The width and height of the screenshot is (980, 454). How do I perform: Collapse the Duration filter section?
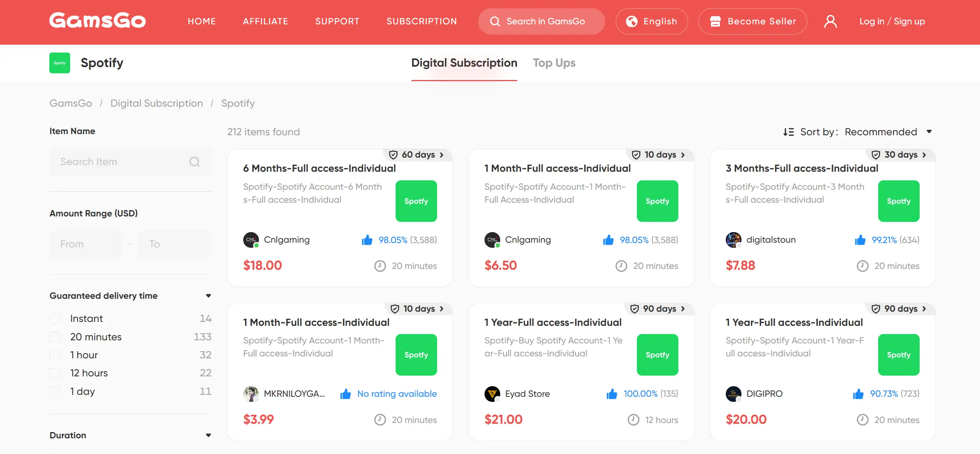coord(208,435)
